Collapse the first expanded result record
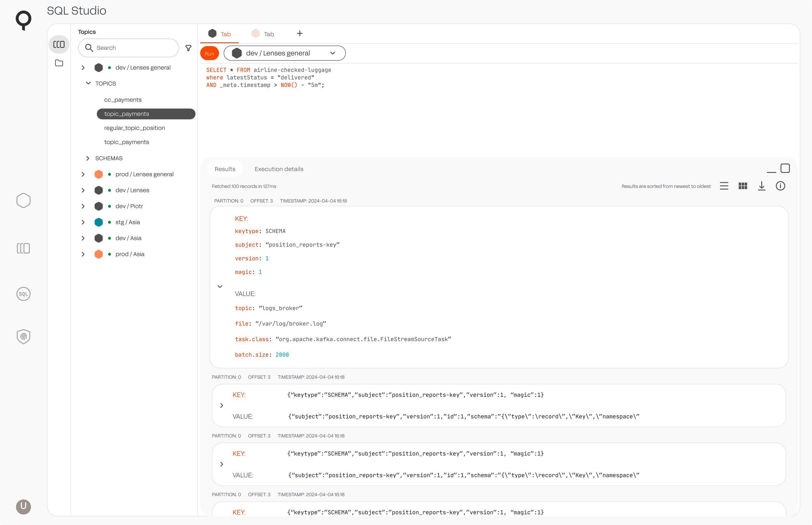812x525 pixels. pos(220,286)
